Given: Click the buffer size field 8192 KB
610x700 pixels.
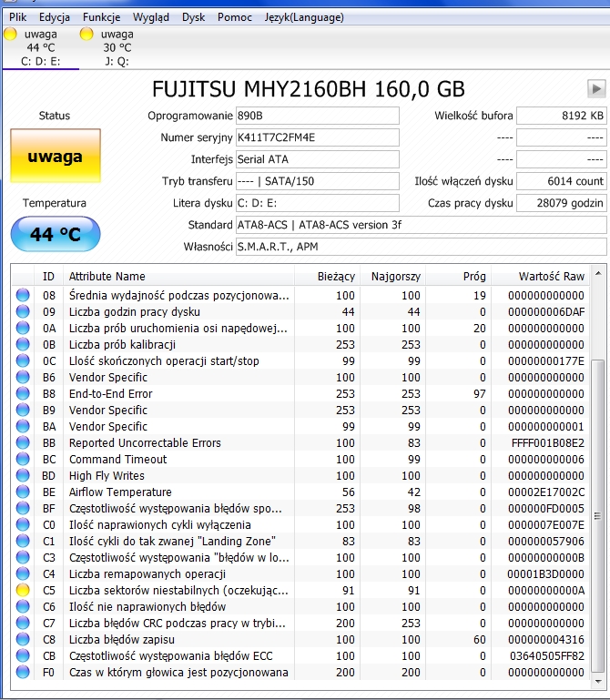Looking at the screenshot, I should [x=562, y=116].
